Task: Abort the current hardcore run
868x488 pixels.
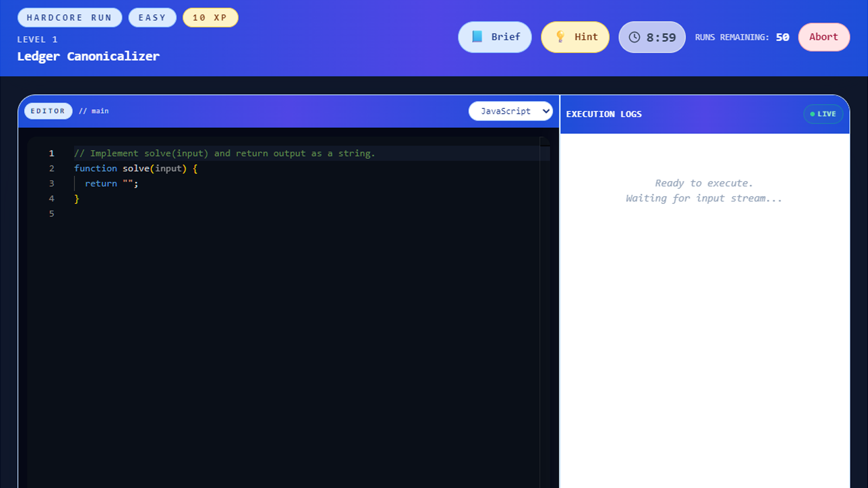Action: click(x=824, y=37)
